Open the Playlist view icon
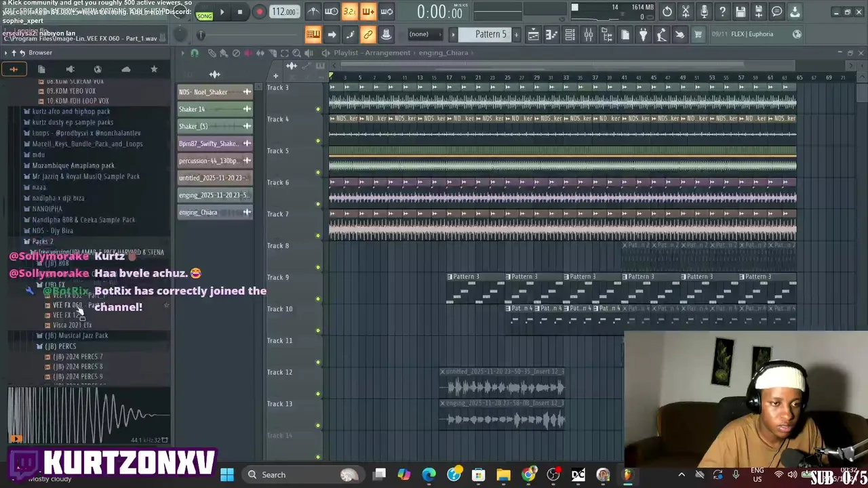 [x=534, y=35]
